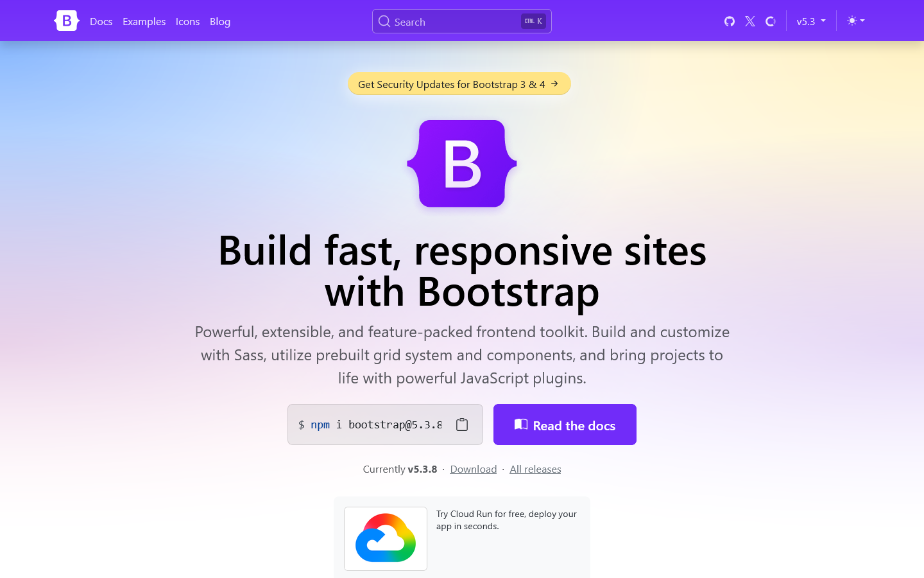
Task: Open the Download link
Action: point(474,469)
